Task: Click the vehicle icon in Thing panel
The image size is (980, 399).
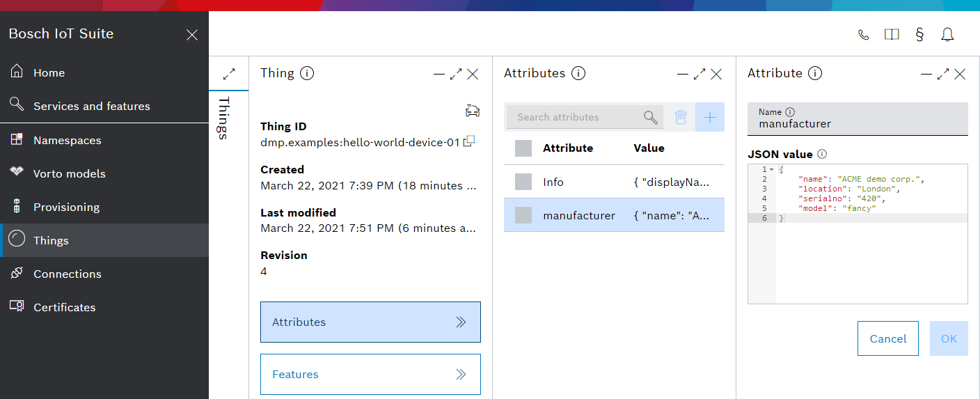Action: pos(473,110)
